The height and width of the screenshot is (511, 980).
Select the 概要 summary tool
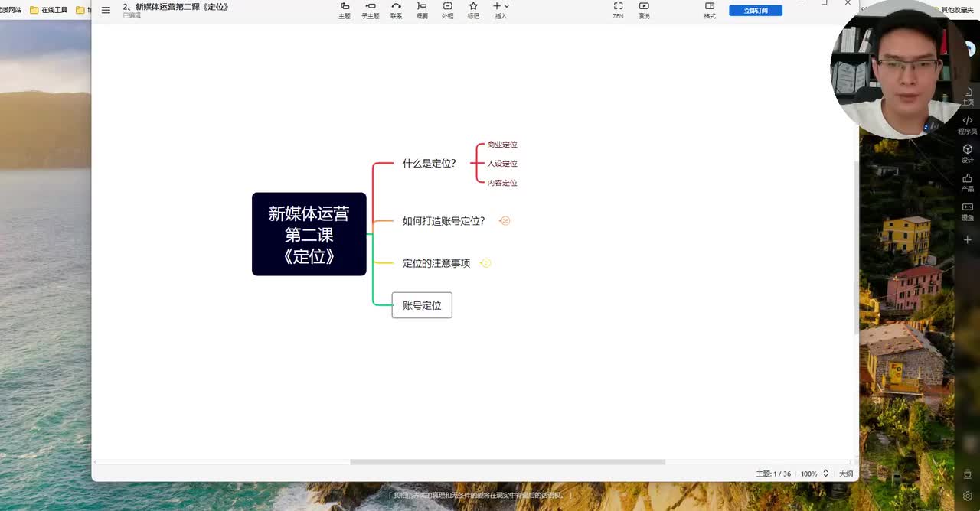(x=422, y=10)
